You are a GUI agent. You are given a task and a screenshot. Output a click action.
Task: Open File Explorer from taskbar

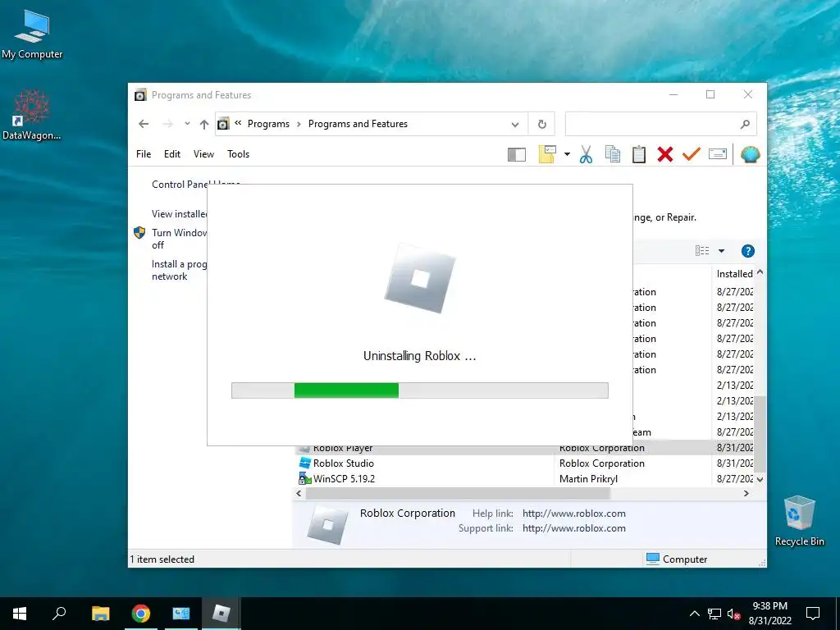100,614
